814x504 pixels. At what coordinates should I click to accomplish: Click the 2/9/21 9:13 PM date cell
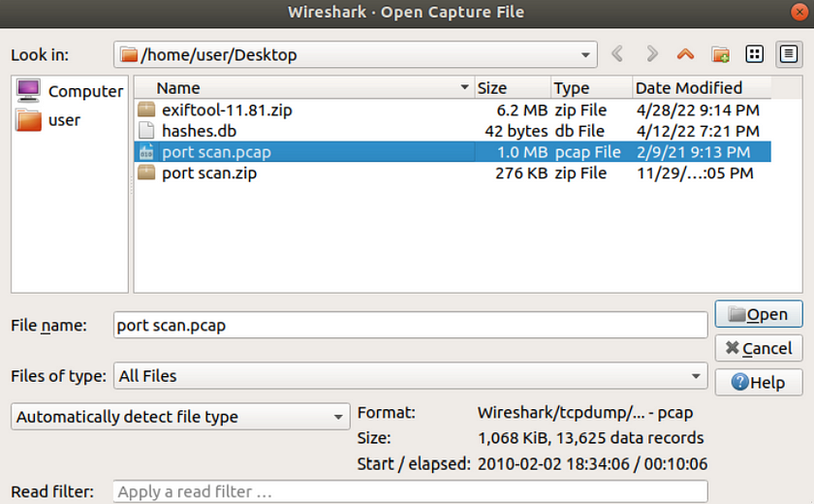[693, 152]
